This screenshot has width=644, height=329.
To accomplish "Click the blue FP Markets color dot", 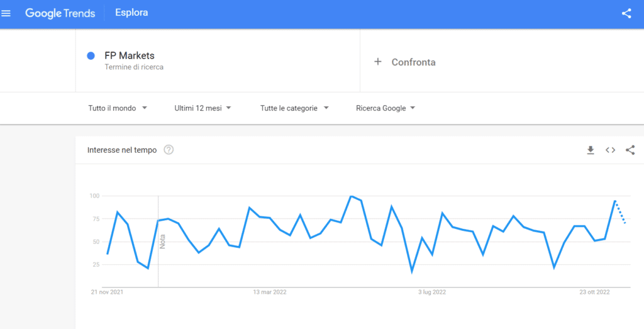I will click(x=91, y=56).
